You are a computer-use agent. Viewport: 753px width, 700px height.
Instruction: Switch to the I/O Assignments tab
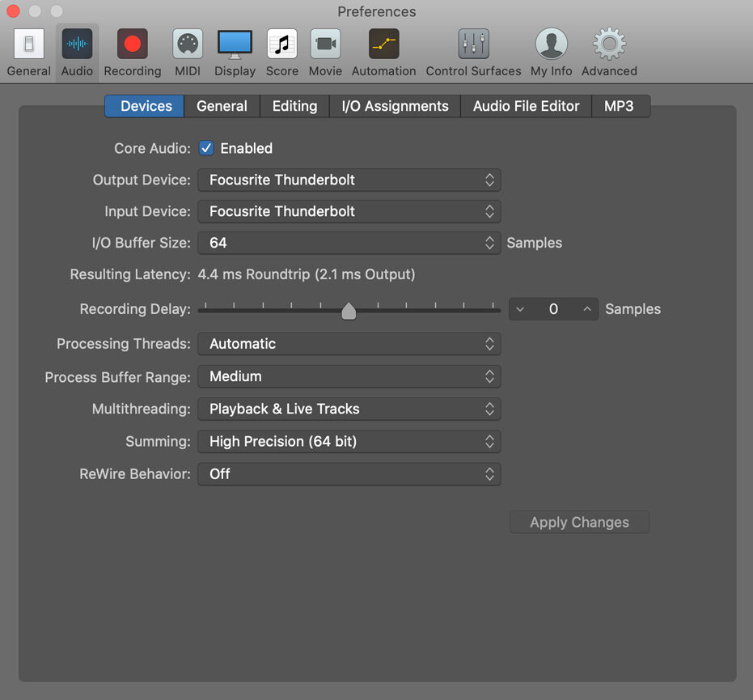tap(396, 106)
